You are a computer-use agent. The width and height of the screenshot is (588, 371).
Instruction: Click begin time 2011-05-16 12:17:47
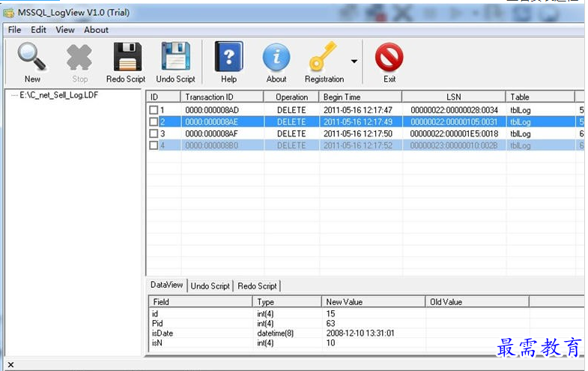click(x=358, y=110)
